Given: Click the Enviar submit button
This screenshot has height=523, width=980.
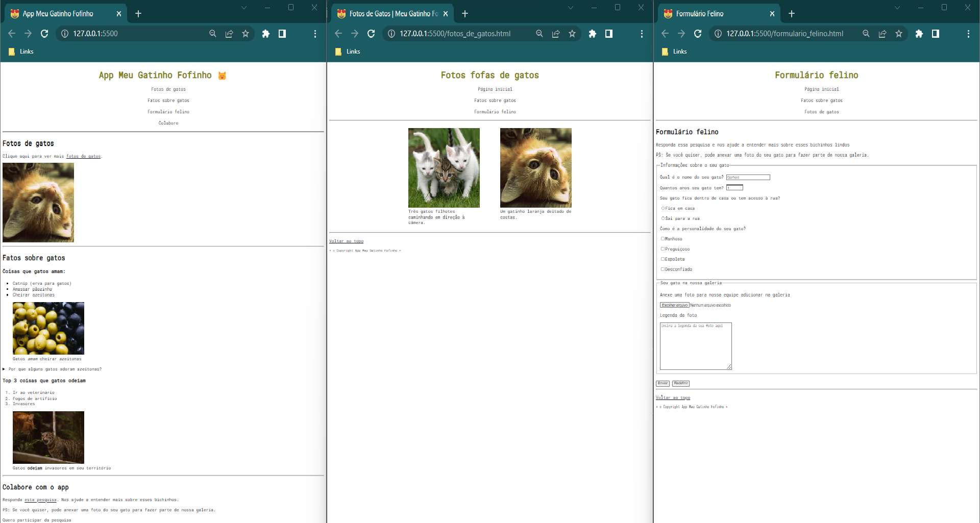Looking at the screenshot, I should tap(663, 383).
